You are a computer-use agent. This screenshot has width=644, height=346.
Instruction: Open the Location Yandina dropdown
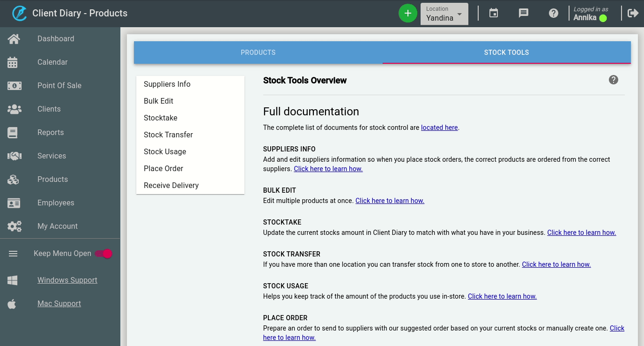point(444,14)
